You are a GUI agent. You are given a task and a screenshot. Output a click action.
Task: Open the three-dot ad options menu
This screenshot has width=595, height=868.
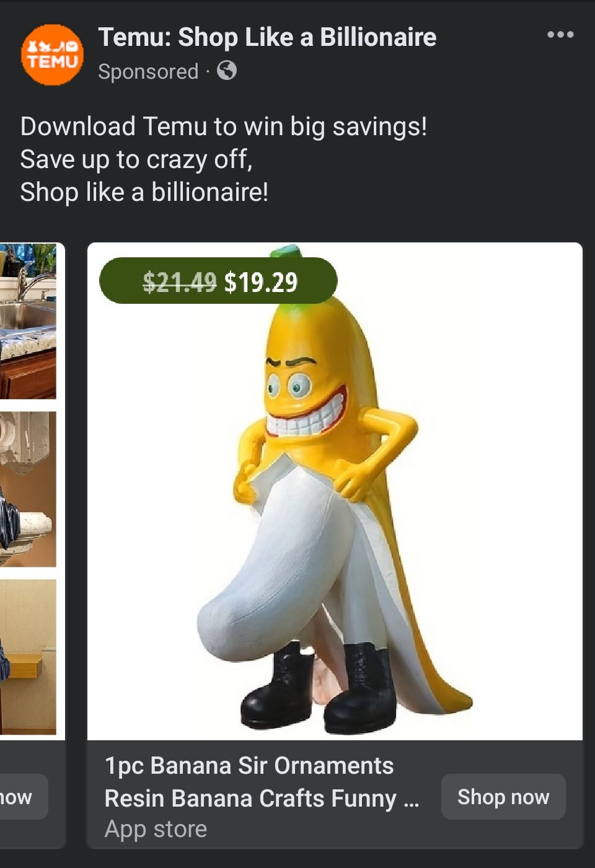560,35
